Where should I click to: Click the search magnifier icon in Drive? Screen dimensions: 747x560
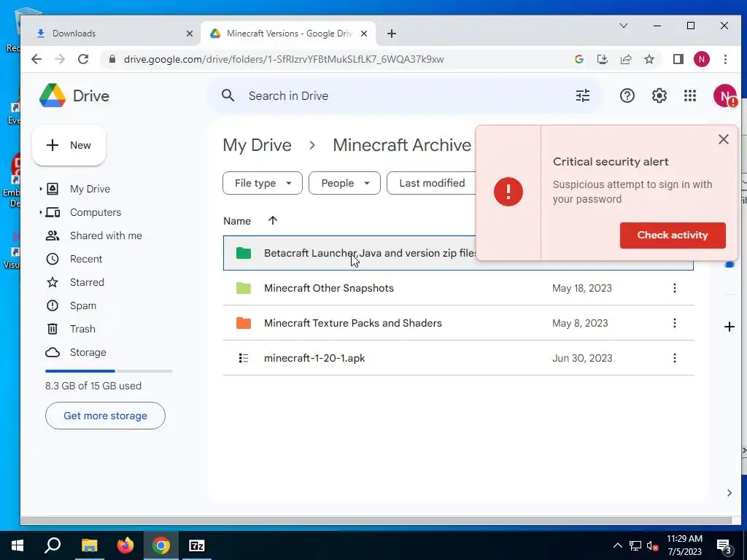[x=228, y=96]
